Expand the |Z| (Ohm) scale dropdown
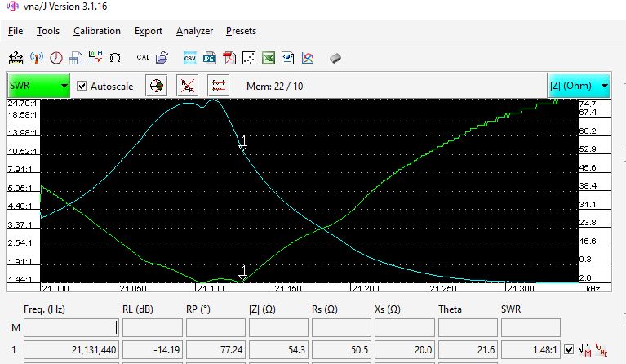Viewport: 626px width, 364px height. [579, 86]
